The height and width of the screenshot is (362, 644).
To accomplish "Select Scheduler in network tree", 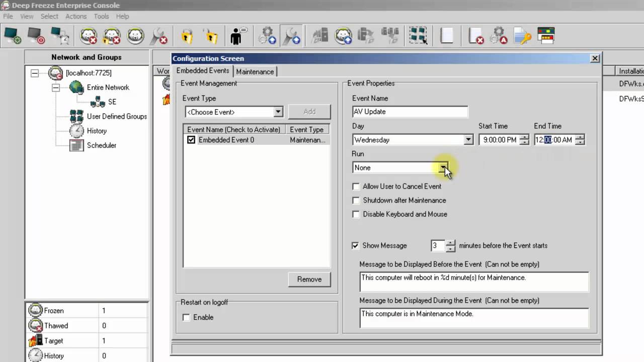I will click(x=102, y=145).
